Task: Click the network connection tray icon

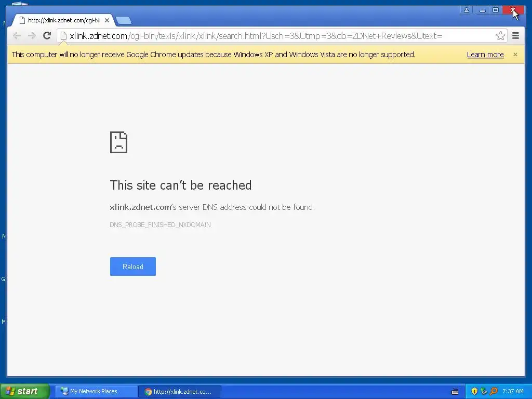Action: pos(484,392)
